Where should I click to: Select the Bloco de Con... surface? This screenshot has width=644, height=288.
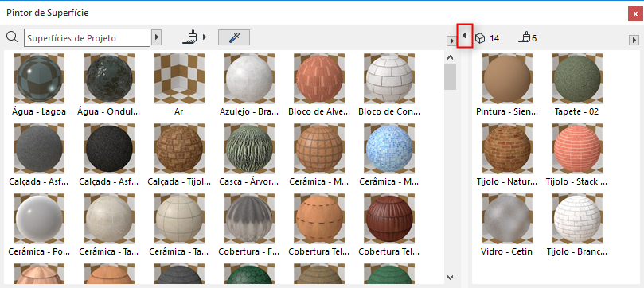click(x=389, y=85)
